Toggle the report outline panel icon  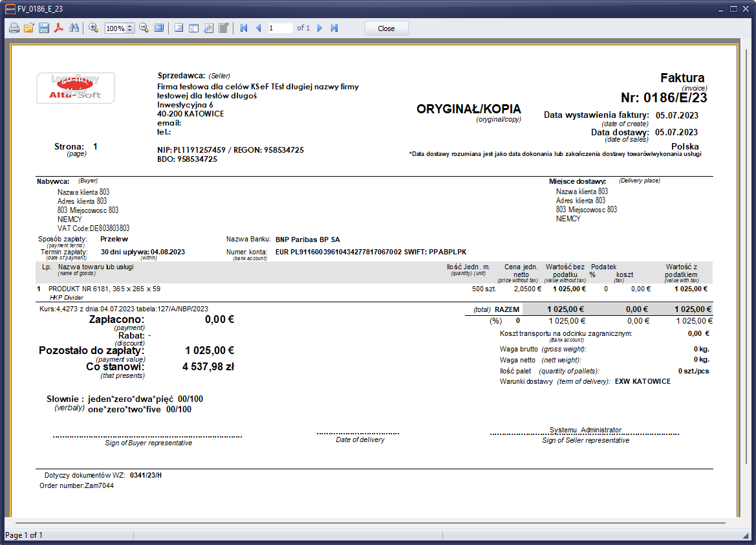pos(179,28)
